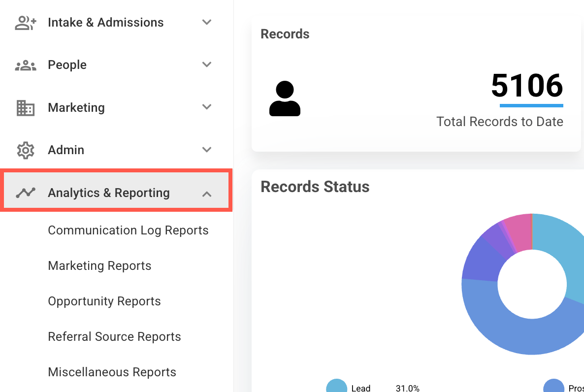Viewport: 584px width, 392px height.
Task: Open Marketing Reports submenu link
Action: click(x=99, y=265)
